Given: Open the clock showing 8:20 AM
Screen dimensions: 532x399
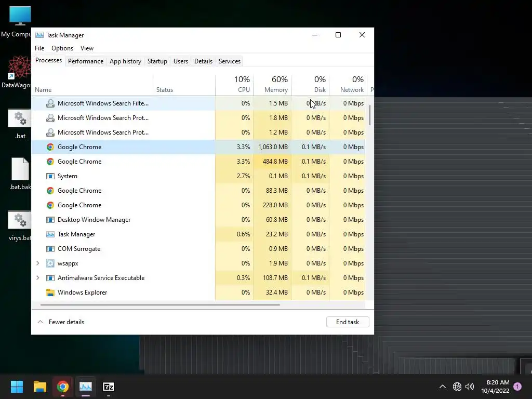Looking at the screenshot, I should coord(495,387).
